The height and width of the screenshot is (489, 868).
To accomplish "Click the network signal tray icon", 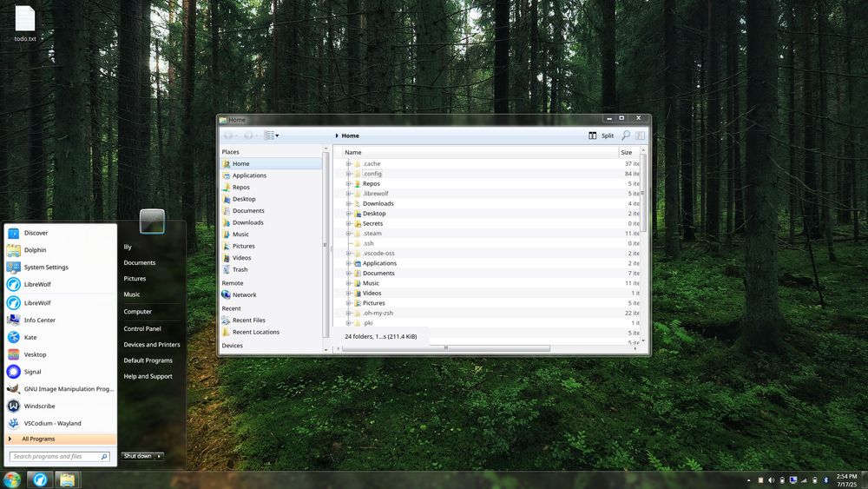I will pyautogui.click(x=804, y=480).
